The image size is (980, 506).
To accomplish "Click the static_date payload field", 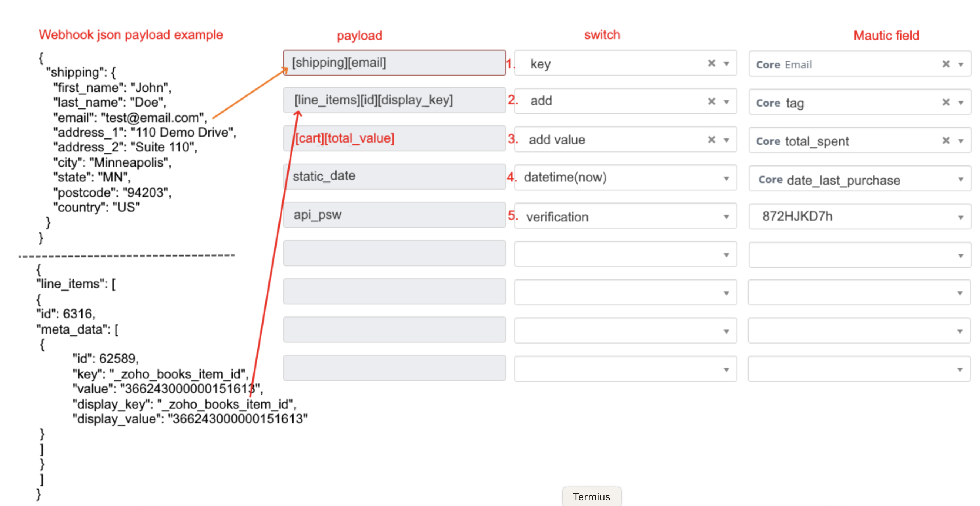I will [394, 176].
